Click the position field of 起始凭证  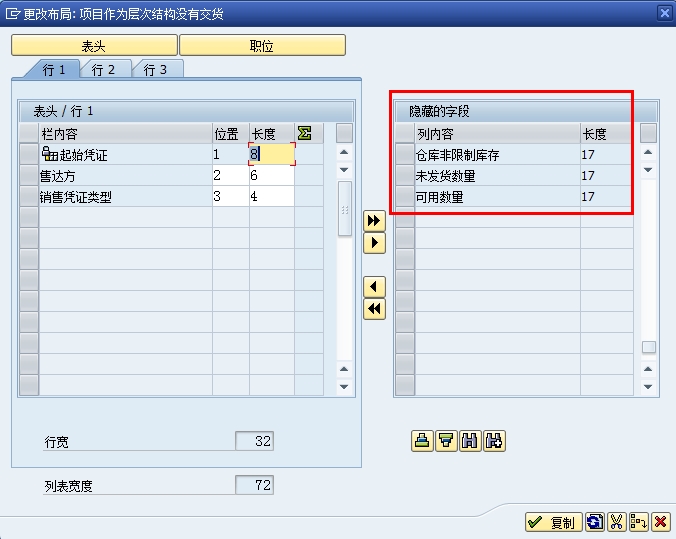coord(231,154)
